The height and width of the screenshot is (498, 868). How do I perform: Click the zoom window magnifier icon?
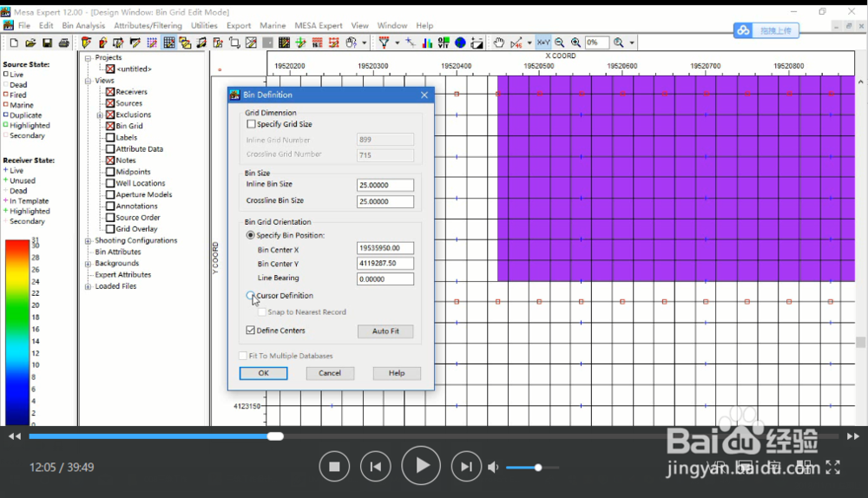(x=618, y=43)
